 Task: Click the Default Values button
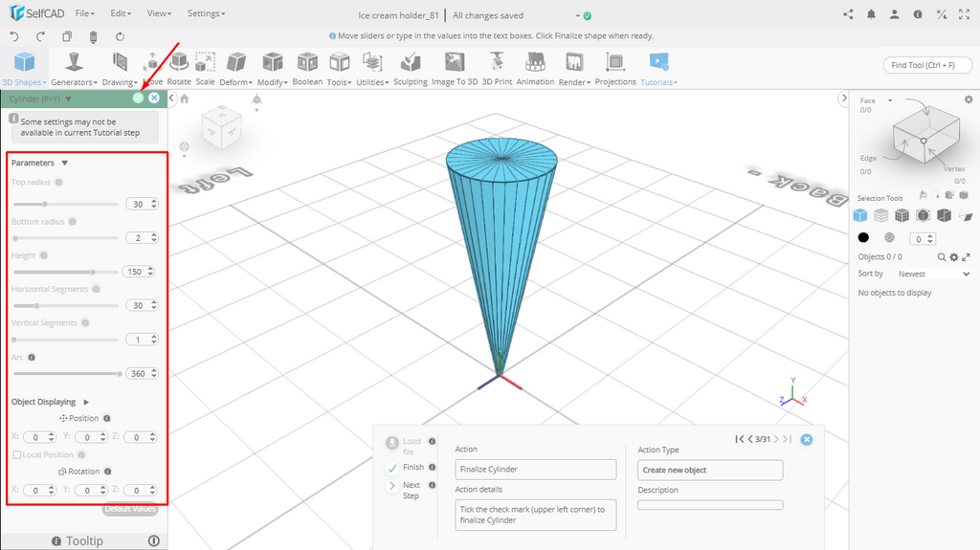(x=130, y=509)
